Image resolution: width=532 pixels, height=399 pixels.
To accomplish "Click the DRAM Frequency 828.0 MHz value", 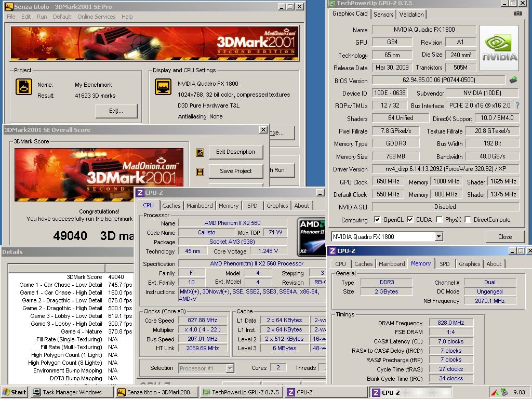I will point(451,323).
